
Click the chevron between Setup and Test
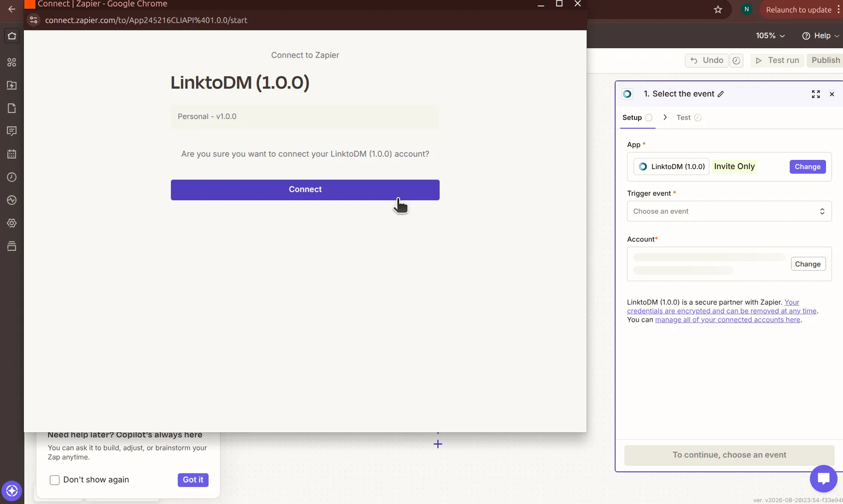(x=665, y=118)
